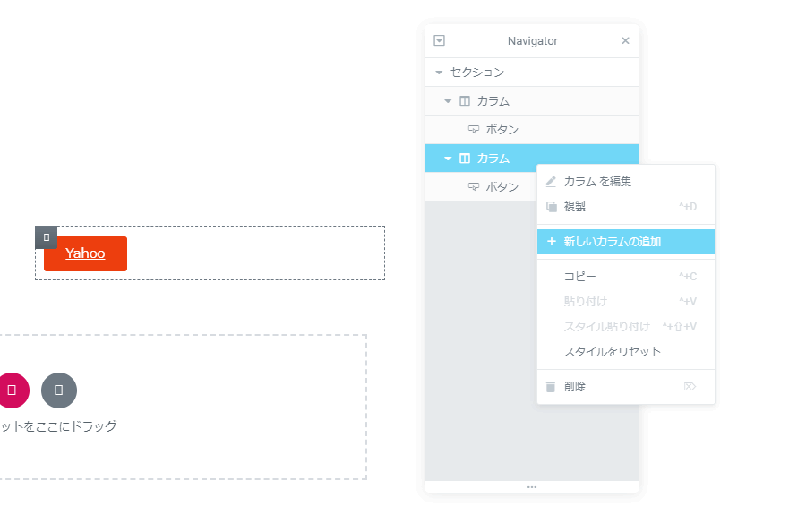Click the 貼り付け menu entry
This screenshot has width=789, height=532.
pos(585,302)
